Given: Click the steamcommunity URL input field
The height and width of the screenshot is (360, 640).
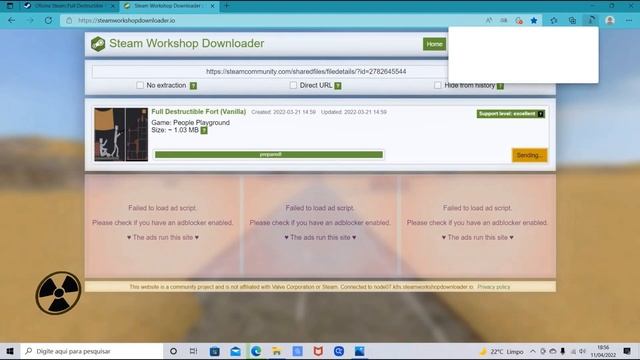Looking at the screenshot, I should (270, 71).
